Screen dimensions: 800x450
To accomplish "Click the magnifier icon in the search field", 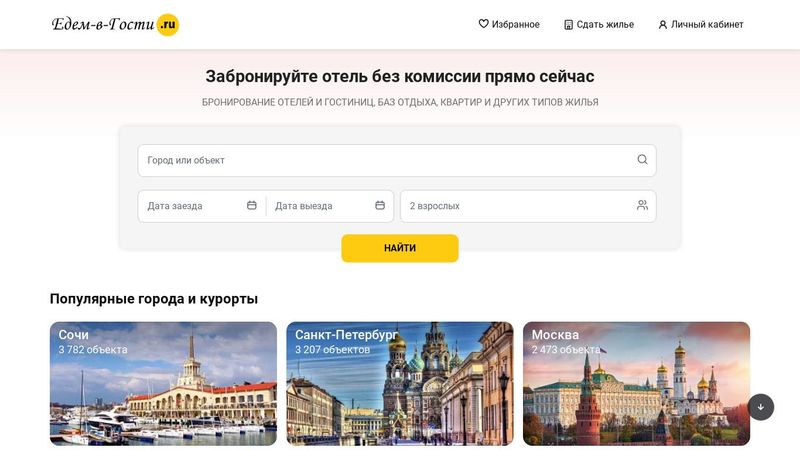I will 642,160.
